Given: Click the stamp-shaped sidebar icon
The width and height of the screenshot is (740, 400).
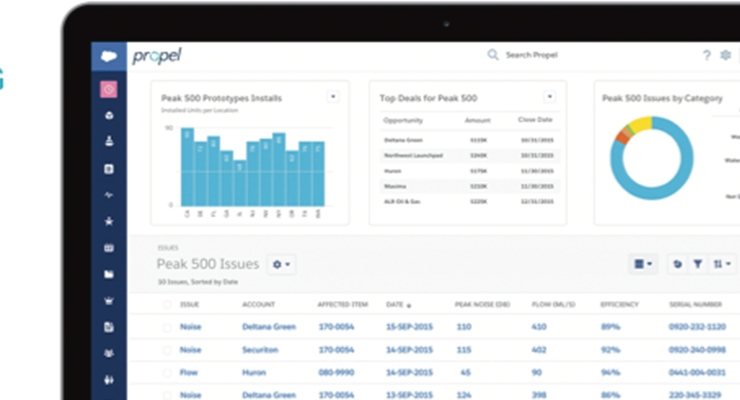Looking at the screenshot, I should click(109, 141).
